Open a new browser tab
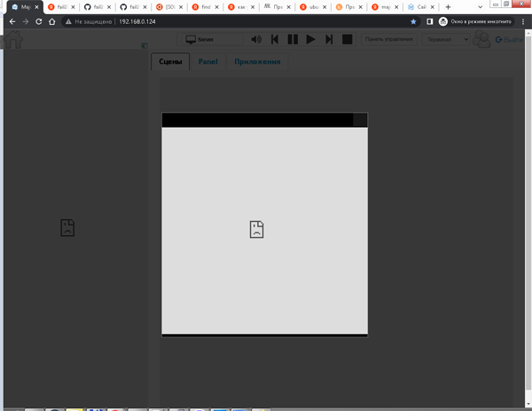The width and height of the screenshot is (532, 411). [x=448, y=6]
